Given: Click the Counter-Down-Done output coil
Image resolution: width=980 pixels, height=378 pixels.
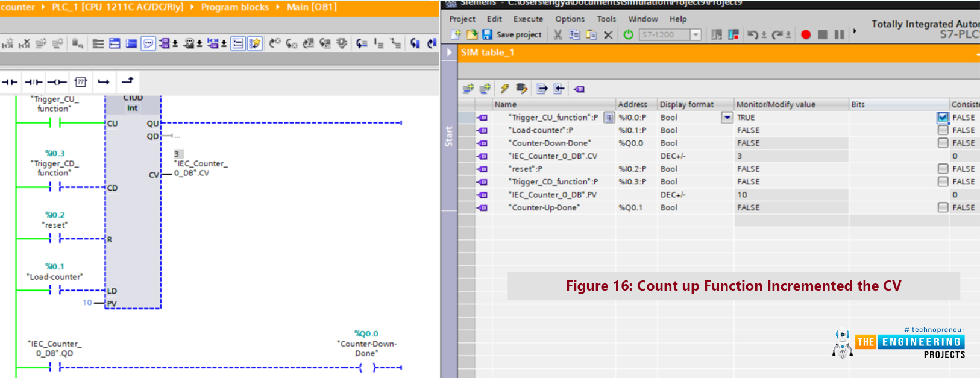Looking at the screenshot, I should click(366, 367).
